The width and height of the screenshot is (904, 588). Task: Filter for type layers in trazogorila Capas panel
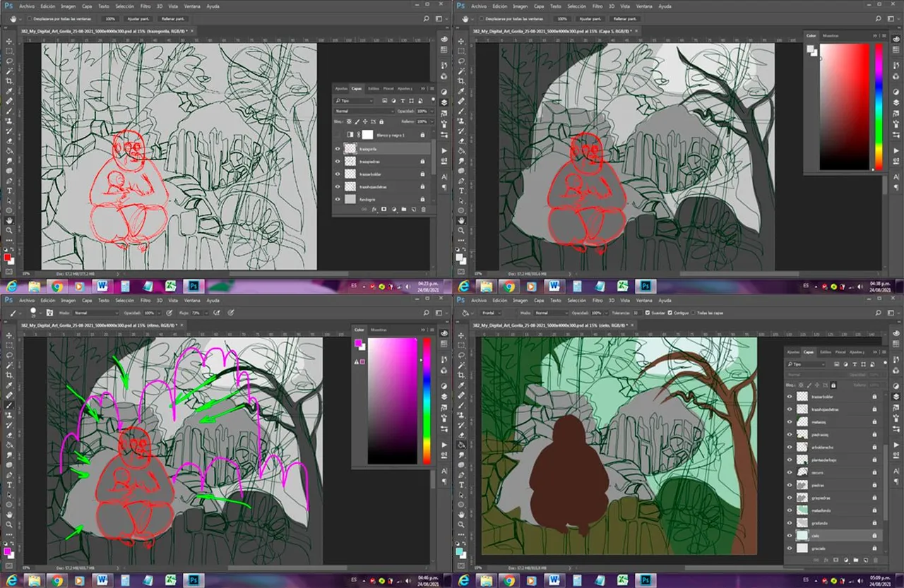(x=401, y=101)
